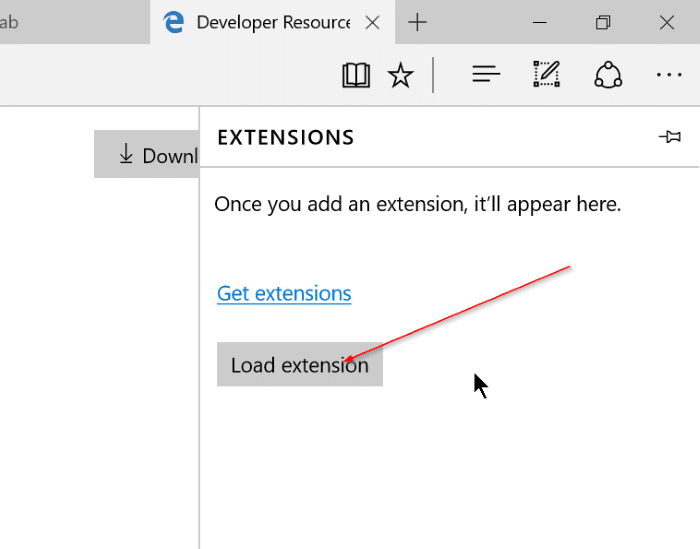Click the Load extension button
Viewport: 700px width, 549px height.
(300, 364)
